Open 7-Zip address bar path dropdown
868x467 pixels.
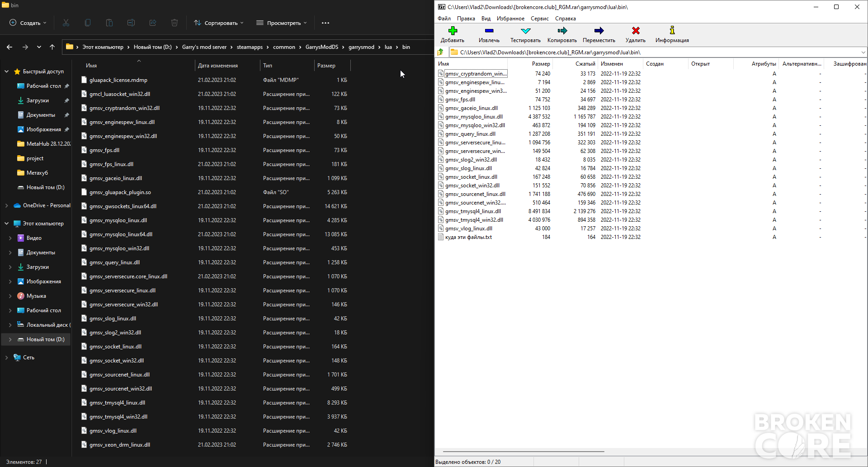863,52
